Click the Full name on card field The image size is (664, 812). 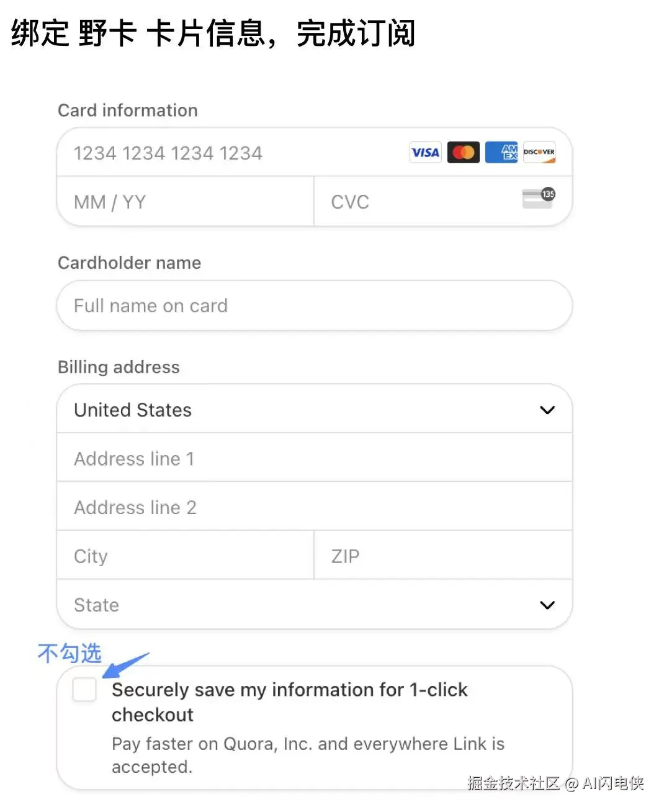coord(313,305)
